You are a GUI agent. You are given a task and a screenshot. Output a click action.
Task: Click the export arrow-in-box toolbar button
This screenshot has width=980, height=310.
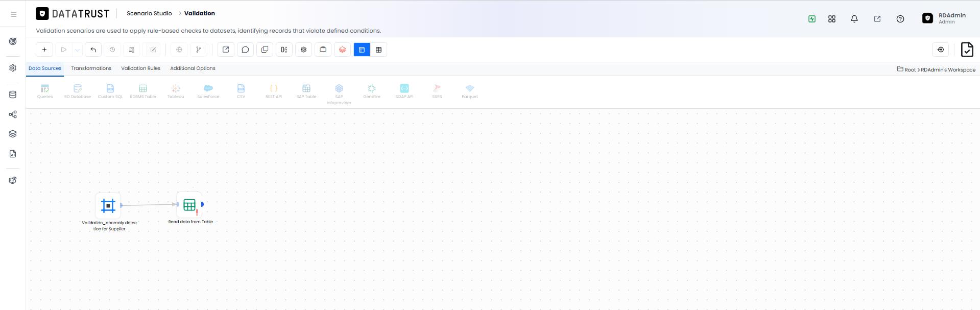click(x=226, y=50)
